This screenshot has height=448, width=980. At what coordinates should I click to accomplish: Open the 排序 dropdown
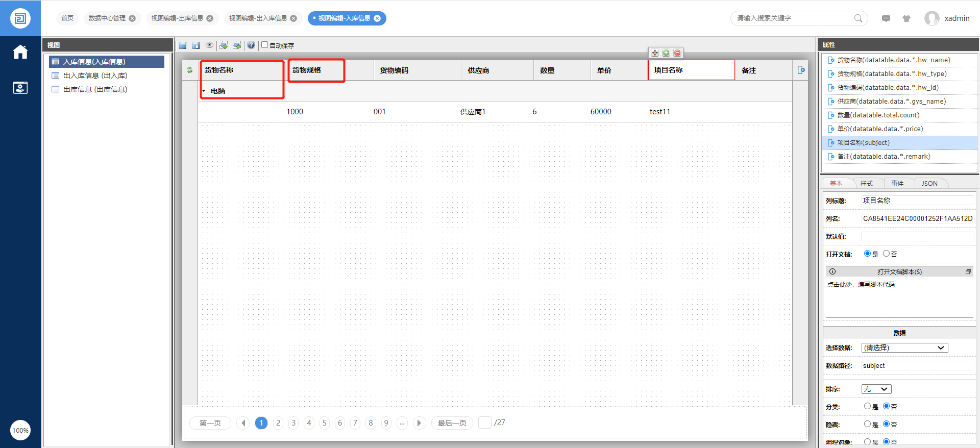tap(876, 389)
